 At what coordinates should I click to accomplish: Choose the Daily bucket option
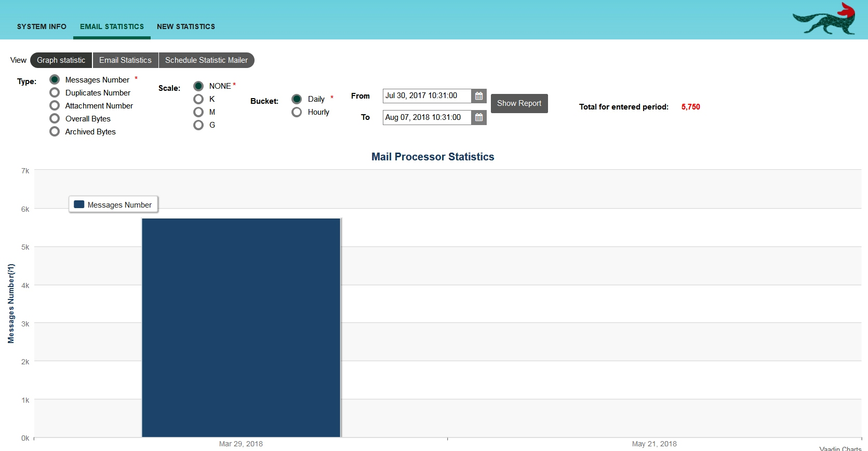click(297, 99)
